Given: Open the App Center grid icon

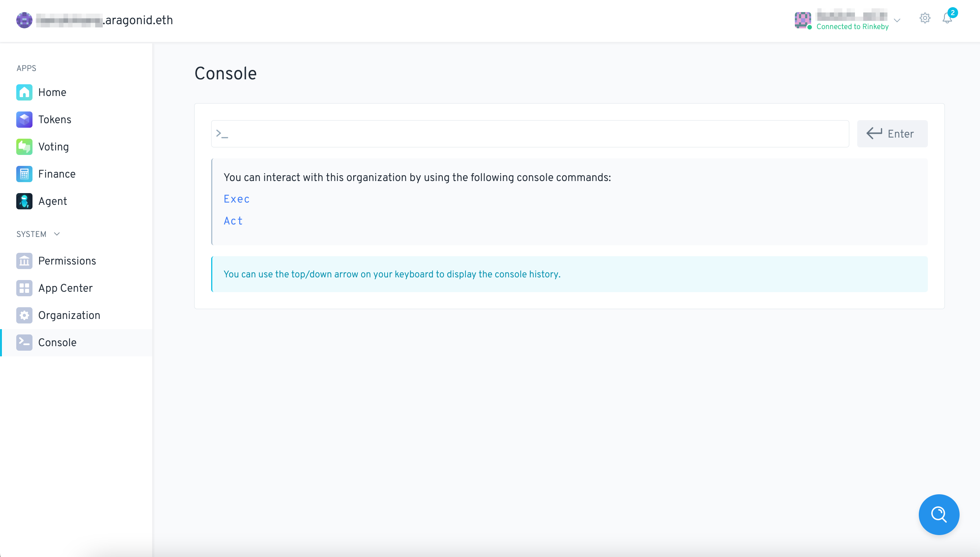Looking at the screenshot, I should coord(24,288).
